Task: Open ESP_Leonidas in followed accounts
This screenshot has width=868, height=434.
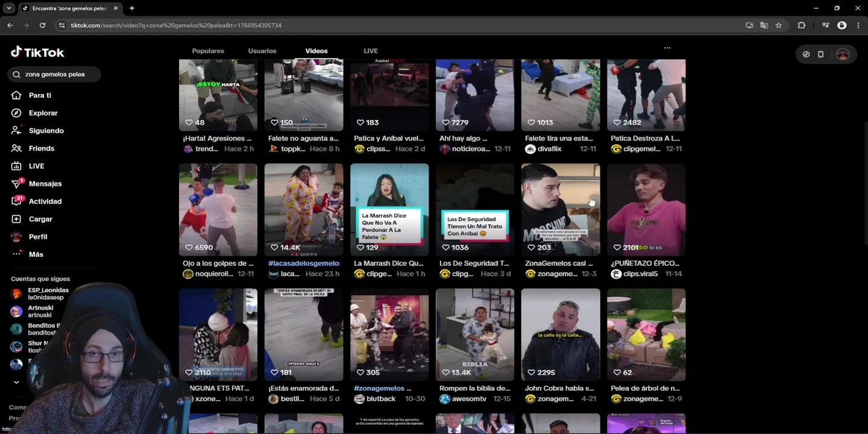Action: coord(40,294)
